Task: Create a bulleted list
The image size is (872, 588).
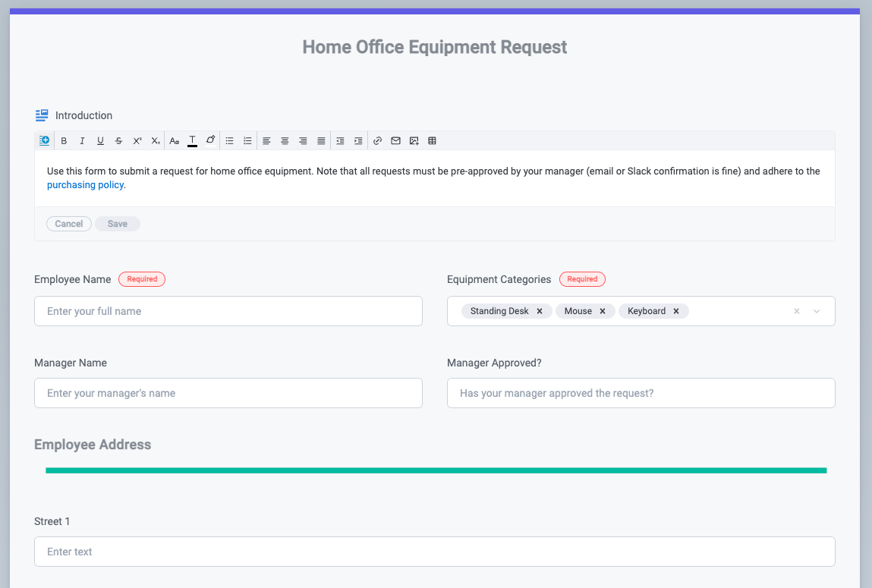Action: 229,140
